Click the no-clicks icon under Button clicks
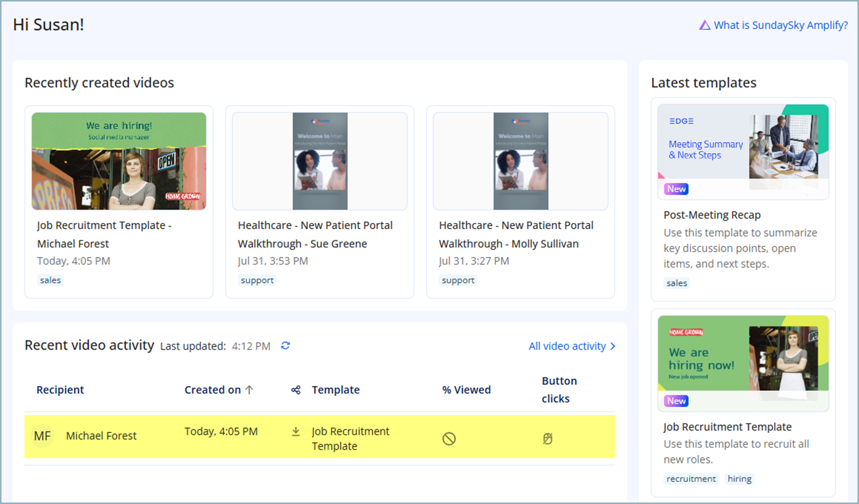Screen dimensions: 859x504 click(x=547, y=439)
